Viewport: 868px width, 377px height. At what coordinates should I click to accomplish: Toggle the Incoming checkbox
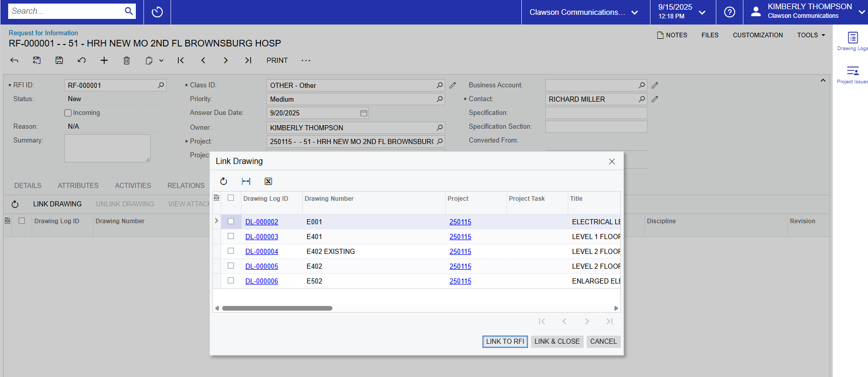pyautogui.click(x=68, y=113)
